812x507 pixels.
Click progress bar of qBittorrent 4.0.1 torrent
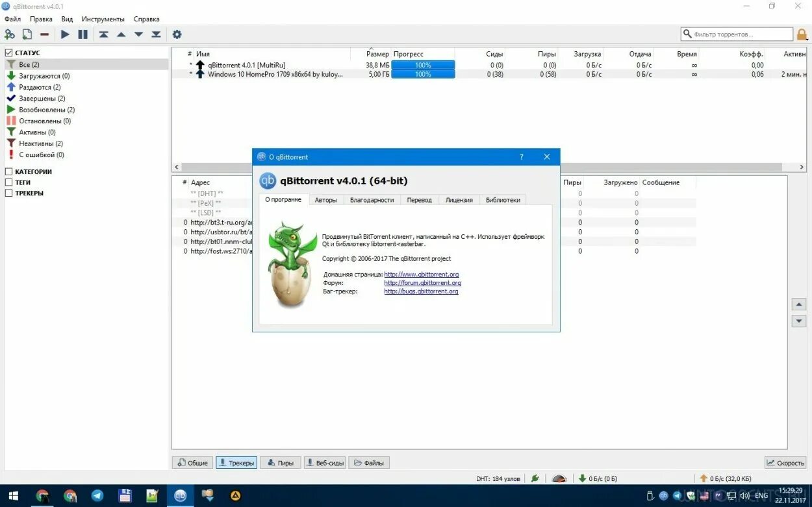pyautogui.click(x=423, y=65)
